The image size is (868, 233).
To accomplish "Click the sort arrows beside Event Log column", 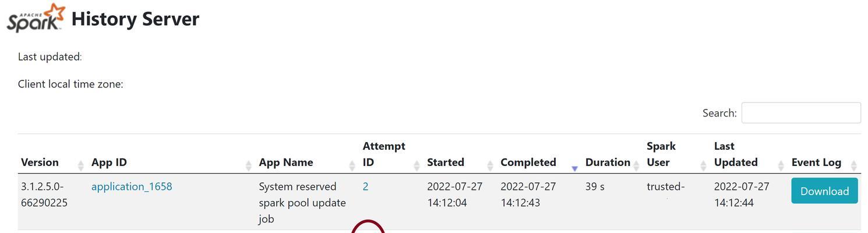I will click(x=855, y=166).
